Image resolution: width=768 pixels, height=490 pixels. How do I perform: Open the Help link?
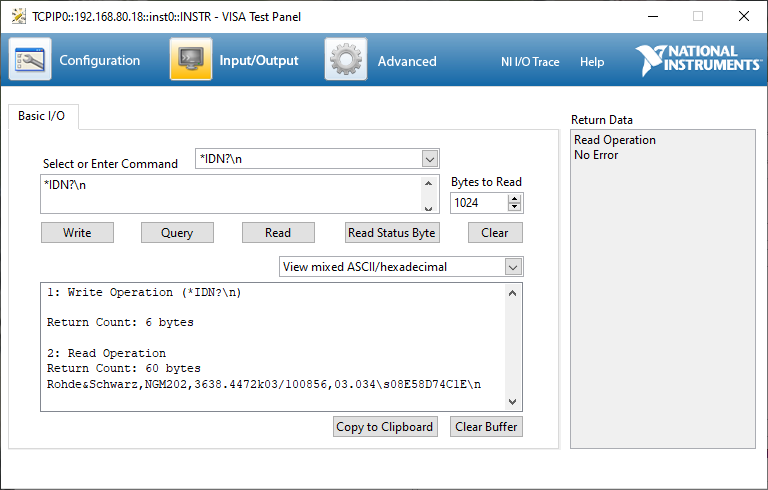592,62
